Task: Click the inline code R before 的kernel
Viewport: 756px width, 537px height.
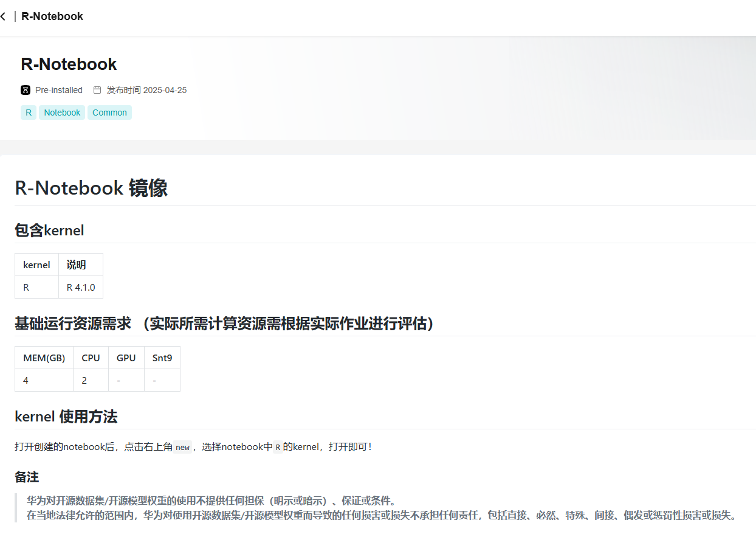Action: point(278,447)
